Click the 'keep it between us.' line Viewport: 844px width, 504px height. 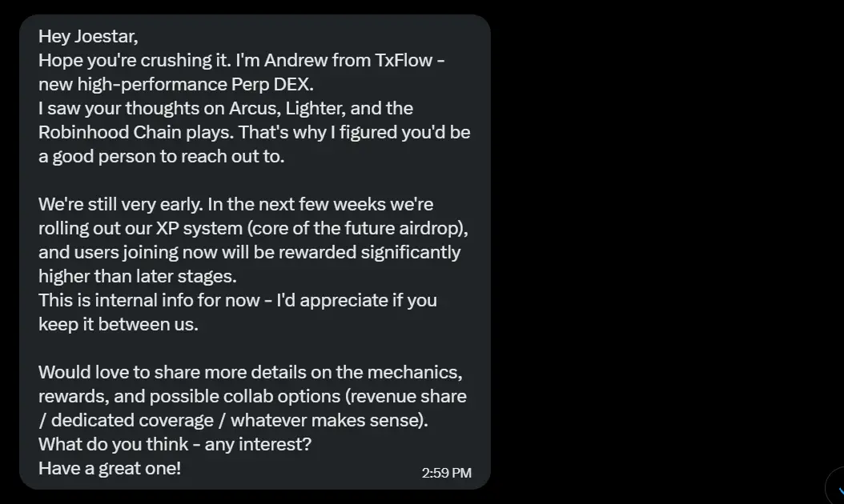tap(119, 324)
